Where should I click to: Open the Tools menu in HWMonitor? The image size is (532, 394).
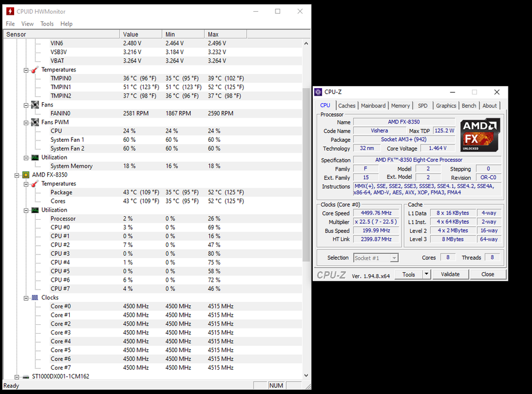[x=47, y=24]
